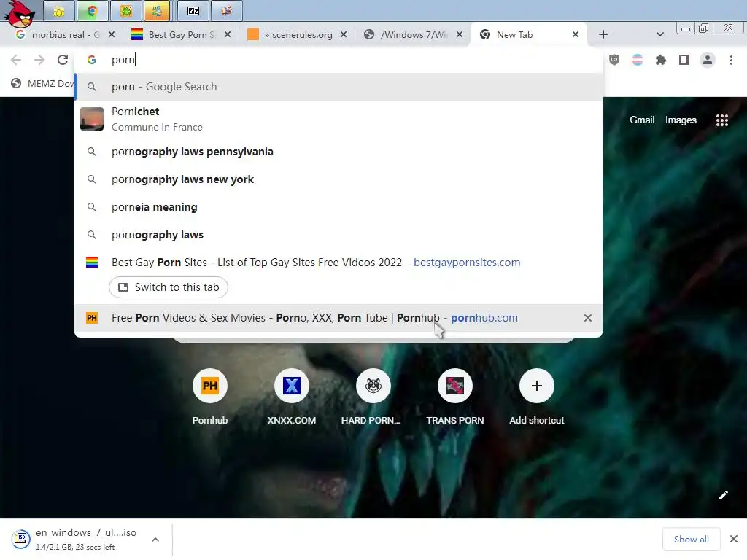Open the tab search chevron
This screenshot has width=747, height=560.
[659, 34]
